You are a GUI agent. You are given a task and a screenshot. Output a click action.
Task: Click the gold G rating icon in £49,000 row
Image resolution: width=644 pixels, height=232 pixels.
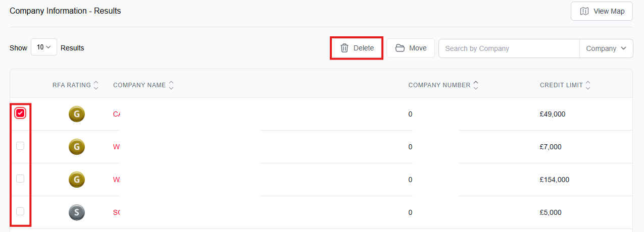coord(77,114)
